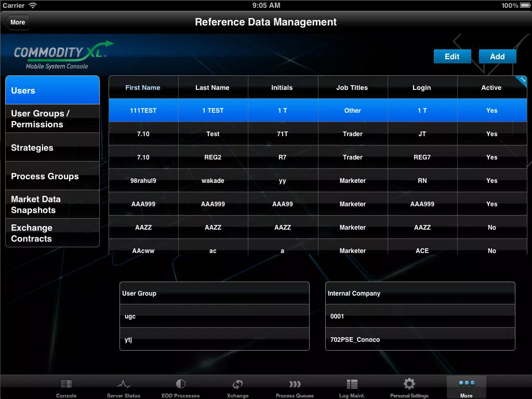Viewport: 532px width, 399px height.
Task: Sort by the Login column header
Action: 422,87
